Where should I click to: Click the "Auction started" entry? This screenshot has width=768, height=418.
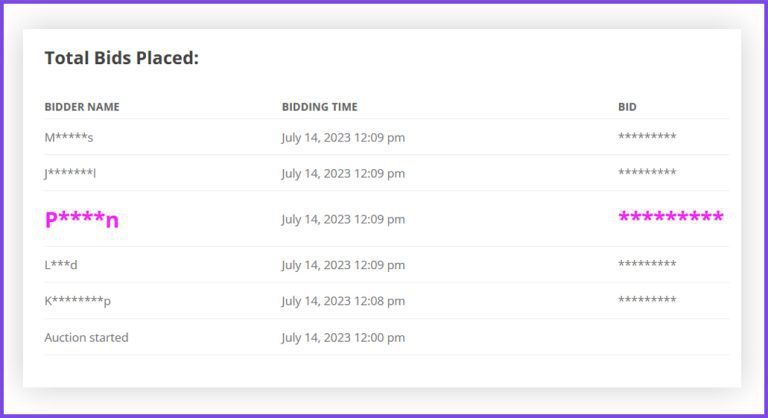pos(86,337)
